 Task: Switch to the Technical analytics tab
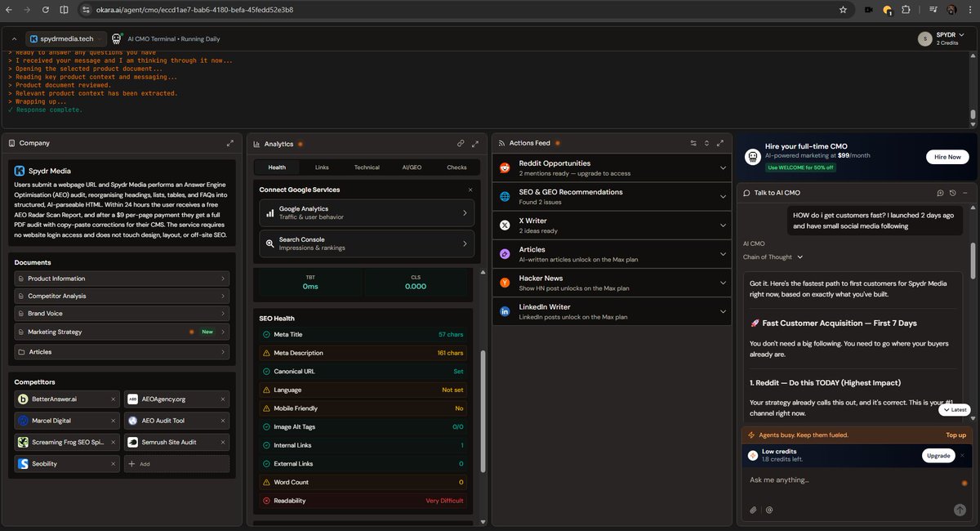(367, 167)
